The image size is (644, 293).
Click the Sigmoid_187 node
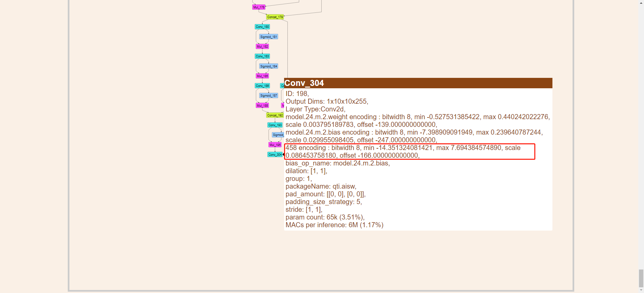point(269,96)
